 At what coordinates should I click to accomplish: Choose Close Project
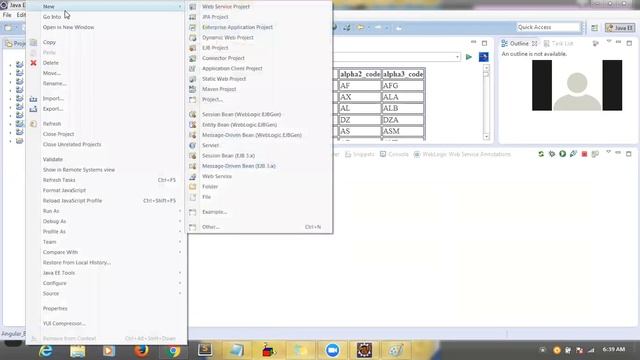click(58, 134)
